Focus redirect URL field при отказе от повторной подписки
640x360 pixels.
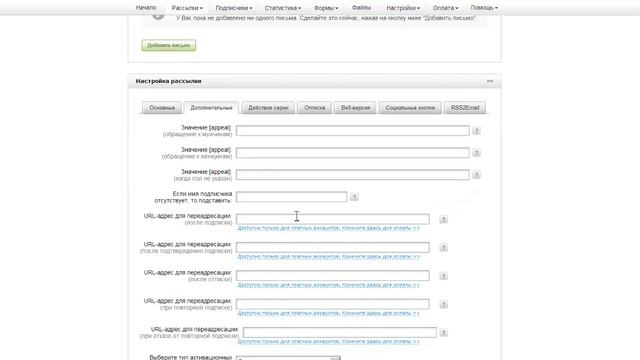340,333
